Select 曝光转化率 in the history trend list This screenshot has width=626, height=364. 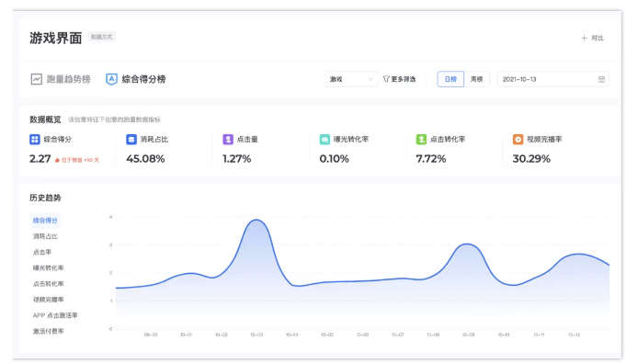49,267
